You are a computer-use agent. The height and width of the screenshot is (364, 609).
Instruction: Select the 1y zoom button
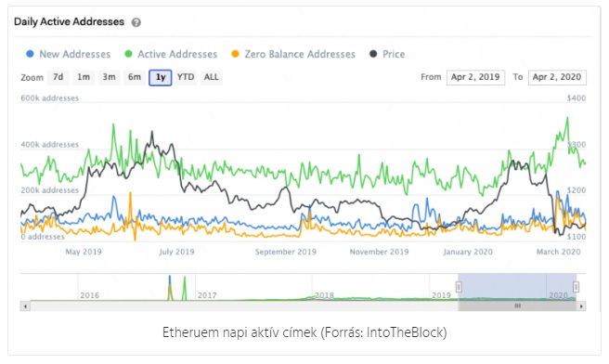click(161, 78)
